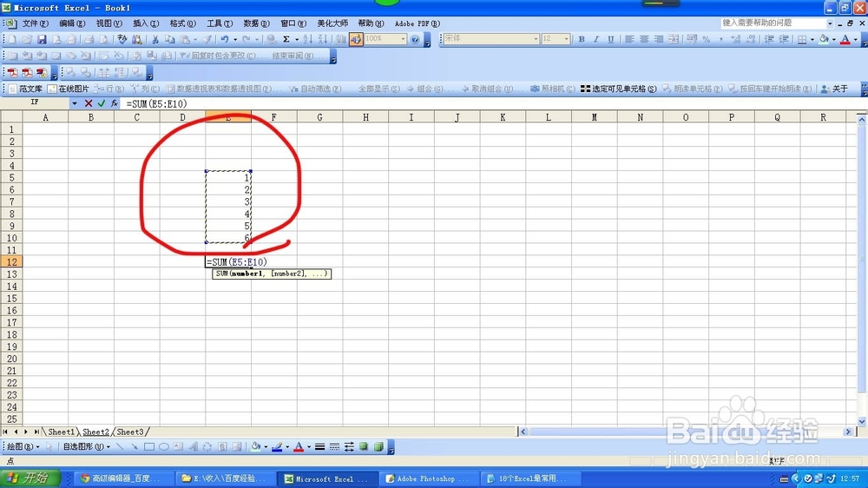Click the Merge and Center icon

pos(674,39)
